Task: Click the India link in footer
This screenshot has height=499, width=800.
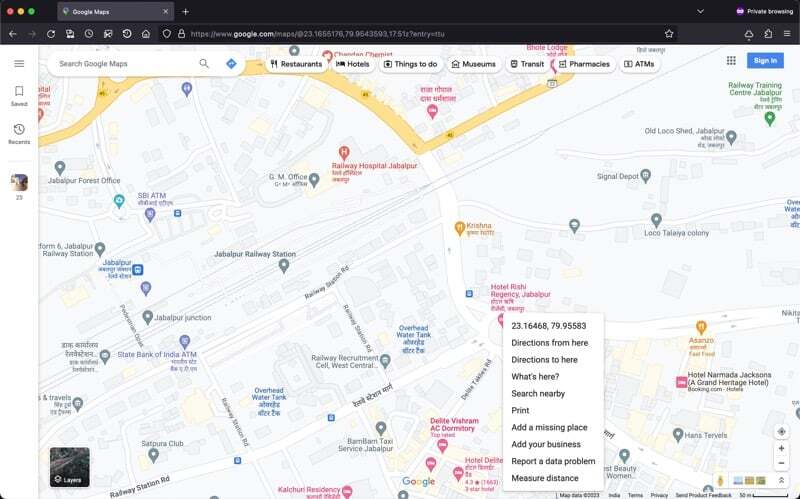Action: pos(614,495)
